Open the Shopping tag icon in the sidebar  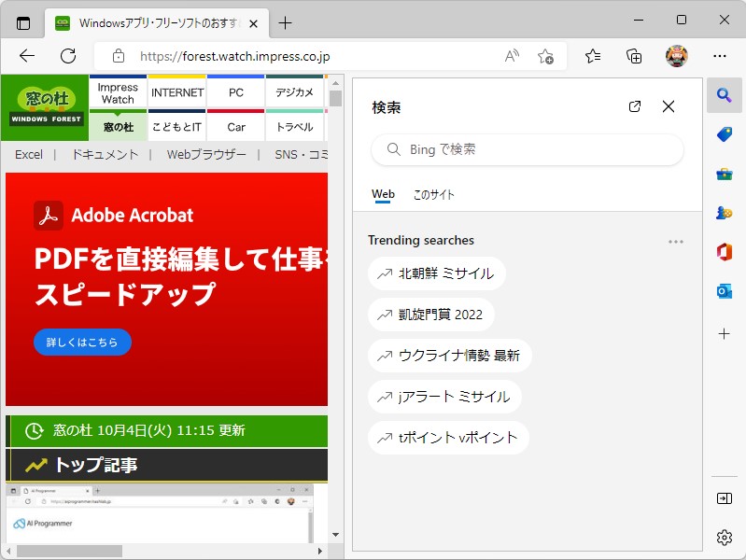pyautogui.click(x=725, y=134)
